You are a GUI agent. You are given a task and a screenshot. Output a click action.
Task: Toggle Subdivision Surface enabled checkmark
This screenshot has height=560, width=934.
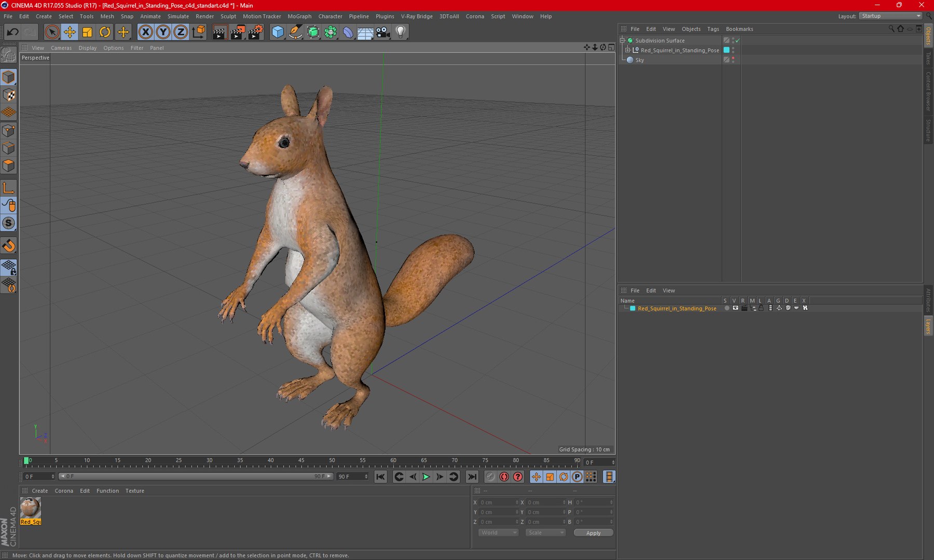tap(737, 40)
